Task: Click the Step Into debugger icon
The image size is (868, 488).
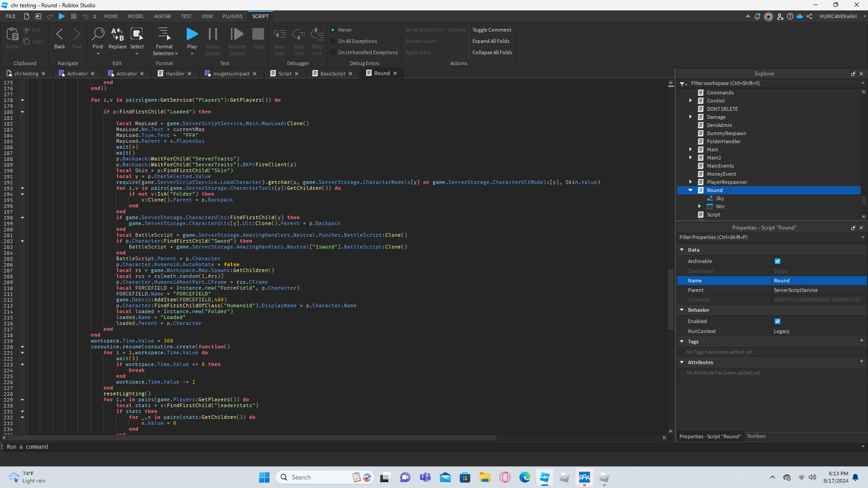Action: (279, 34)
